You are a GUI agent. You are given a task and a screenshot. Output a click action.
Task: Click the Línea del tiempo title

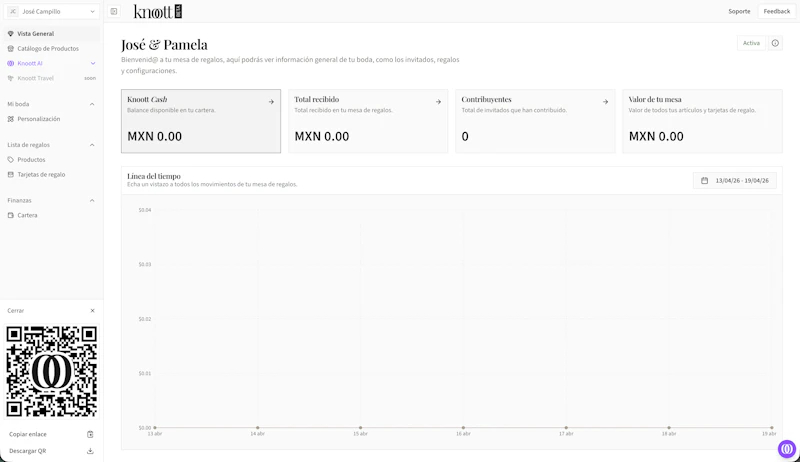(154, 176)
